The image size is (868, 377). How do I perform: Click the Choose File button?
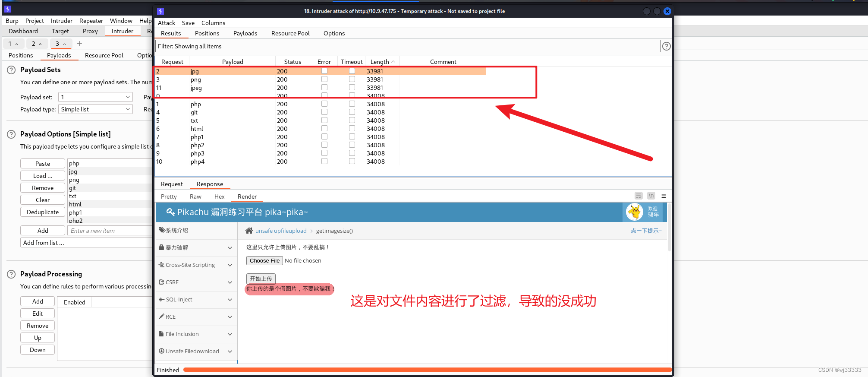click(x=264, y=260)
